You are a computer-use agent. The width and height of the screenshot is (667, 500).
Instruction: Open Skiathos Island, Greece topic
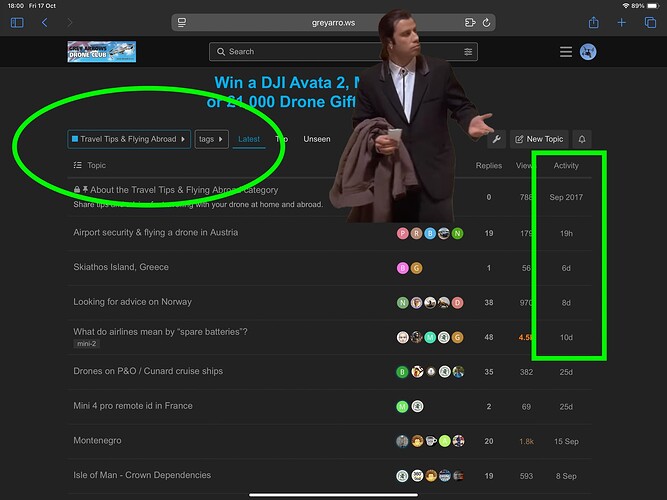[121, 267]
